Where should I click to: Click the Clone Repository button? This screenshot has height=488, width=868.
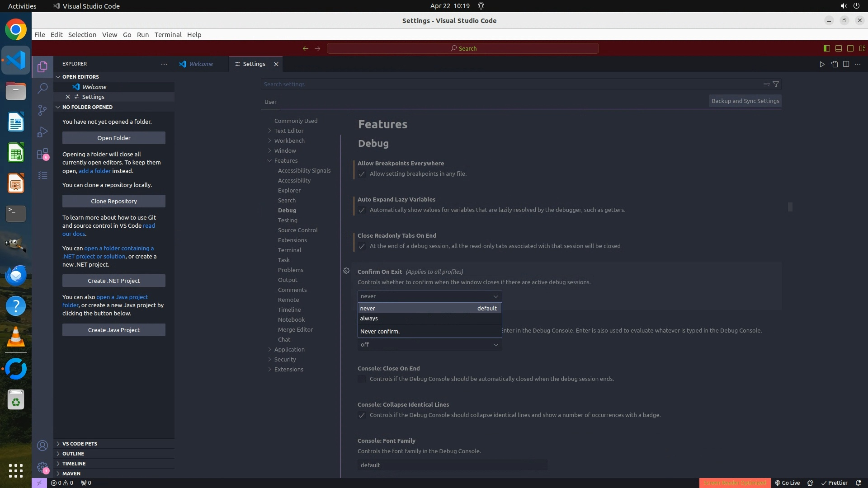[x=114, y=201]
